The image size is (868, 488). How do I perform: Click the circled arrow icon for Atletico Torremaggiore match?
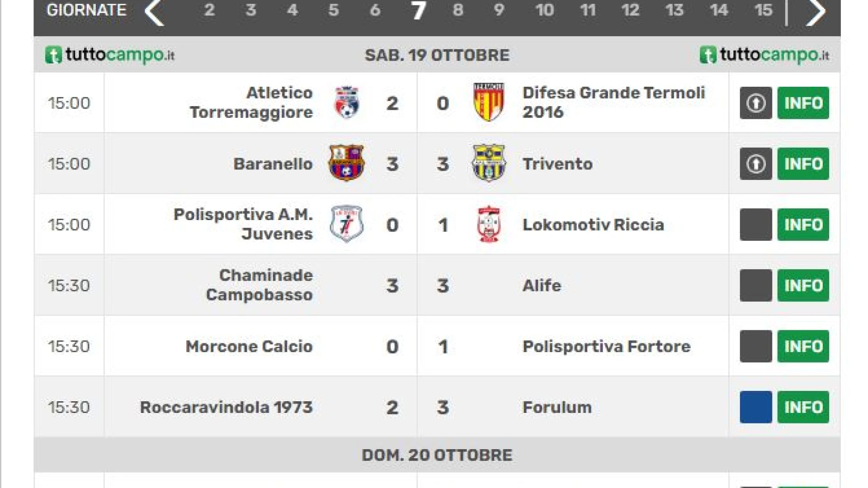(756, 103)
